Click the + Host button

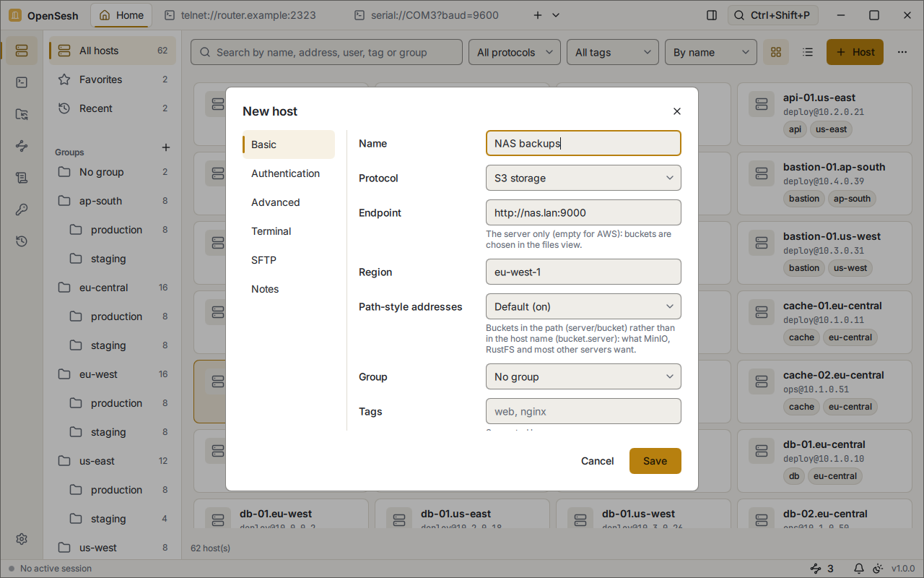click(x=855, y=52)
